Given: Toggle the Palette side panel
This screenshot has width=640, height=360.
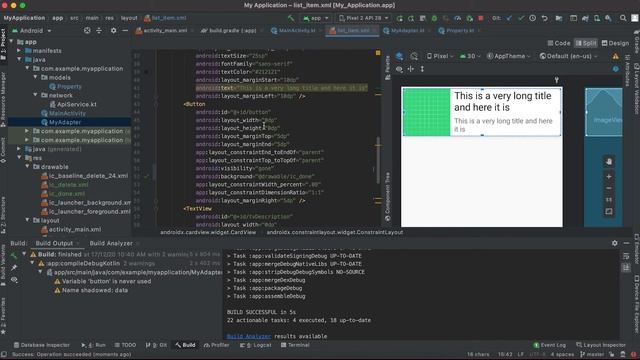Looking at the screenshot, I should point(387,68).
